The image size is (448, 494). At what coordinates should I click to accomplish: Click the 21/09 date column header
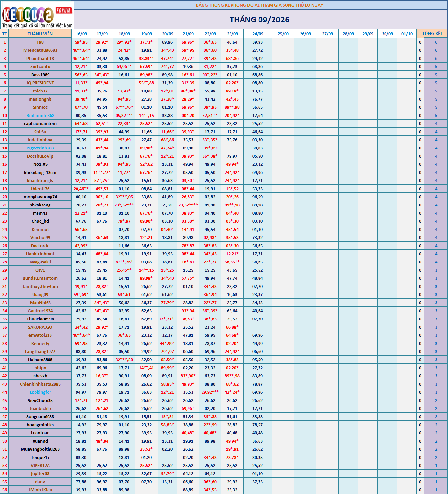click(x=188, y=34)
